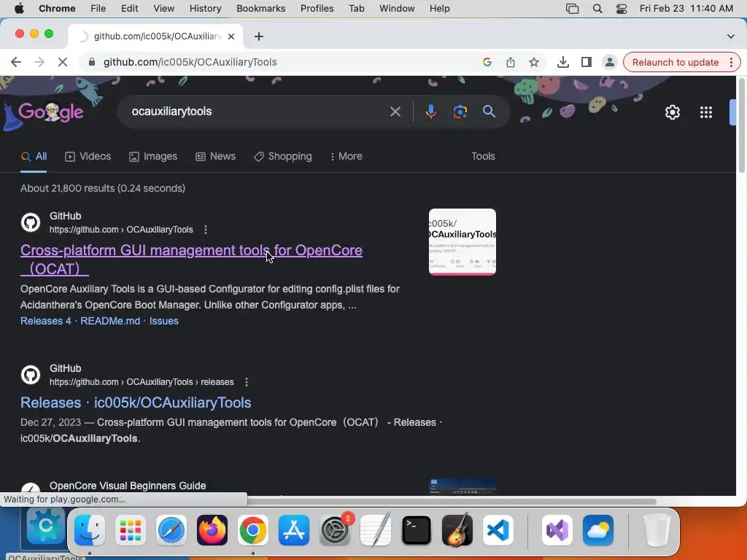Clear the search query with X
This screenshot has width=747, height=560.
coord(395,112)
